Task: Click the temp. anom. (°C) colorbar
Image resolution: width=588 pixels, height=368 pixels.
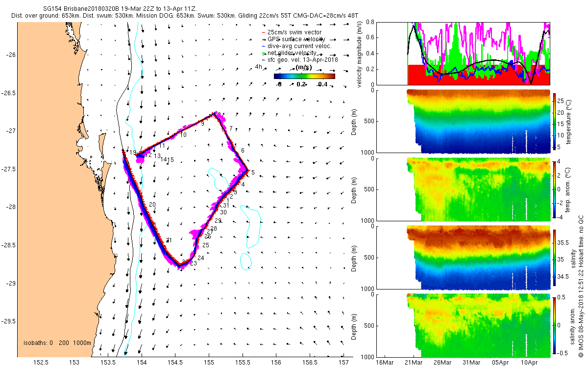Action: point(554,189)
